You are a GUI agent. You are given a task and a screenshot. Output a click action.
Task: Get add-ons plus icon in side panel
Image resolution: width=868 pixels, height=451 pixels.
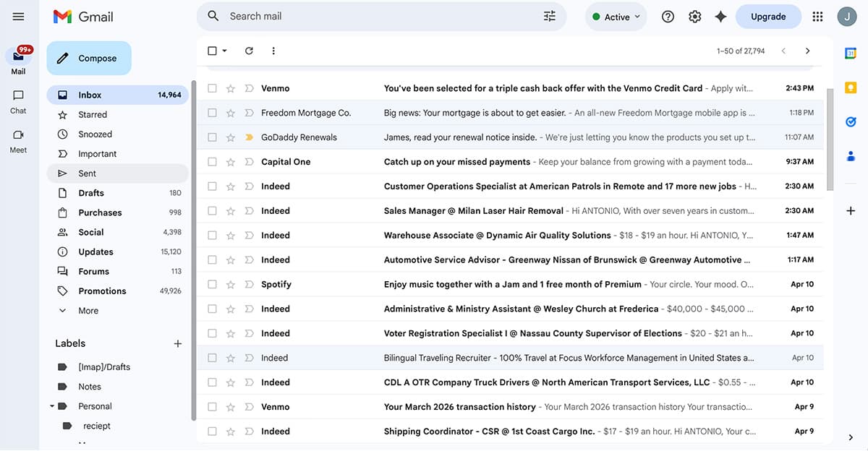(851, 210)
